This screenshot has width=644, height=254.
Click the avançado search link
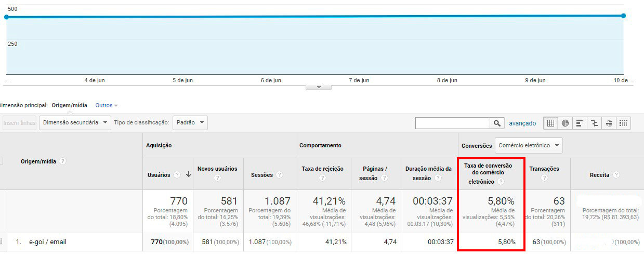pyautogui.click(x=522, y=123)
